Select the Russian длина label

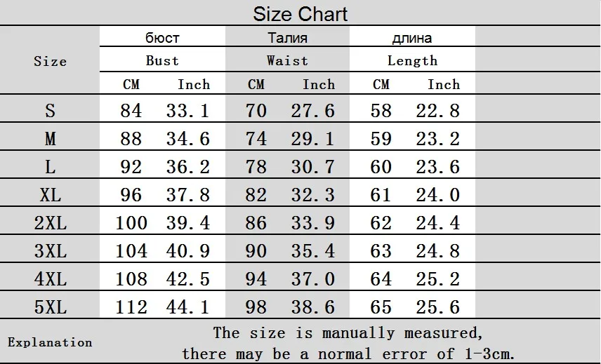[412, 38]
